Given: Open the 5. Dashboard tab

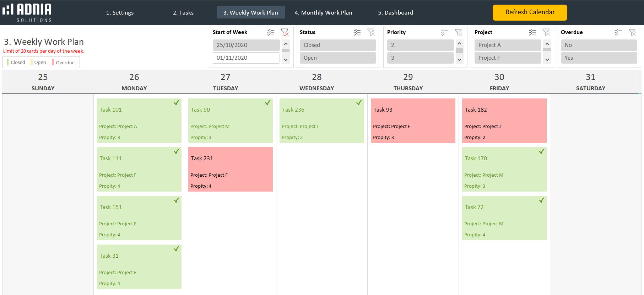Looking at the screenshot, I should point(395,12).
